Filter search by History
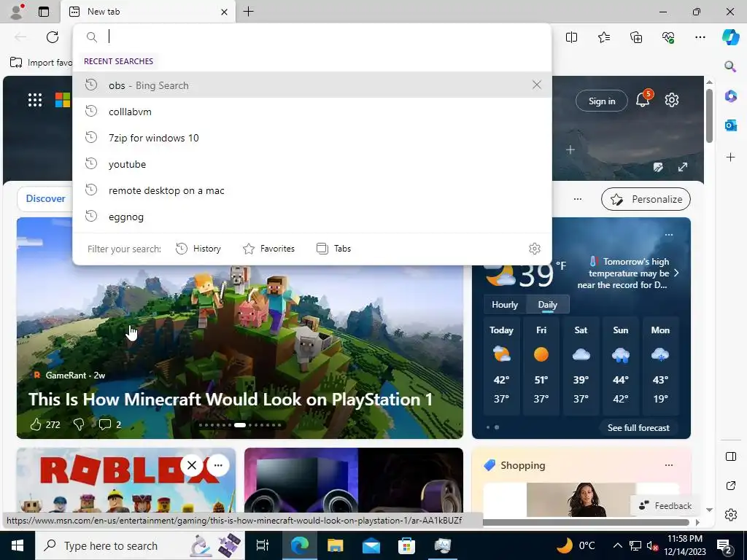The width and height of the screenshot is (747, 560). (198, 249)
